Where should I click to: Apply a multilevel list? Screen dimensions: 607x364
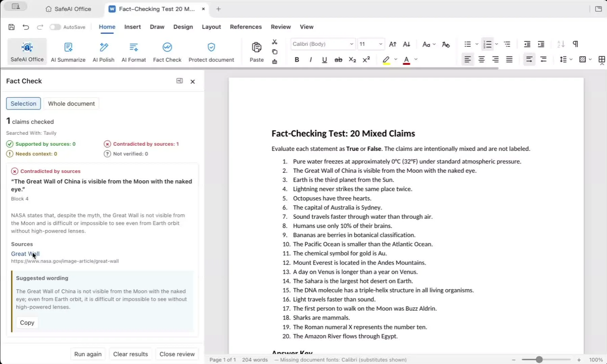coord(507,44)
